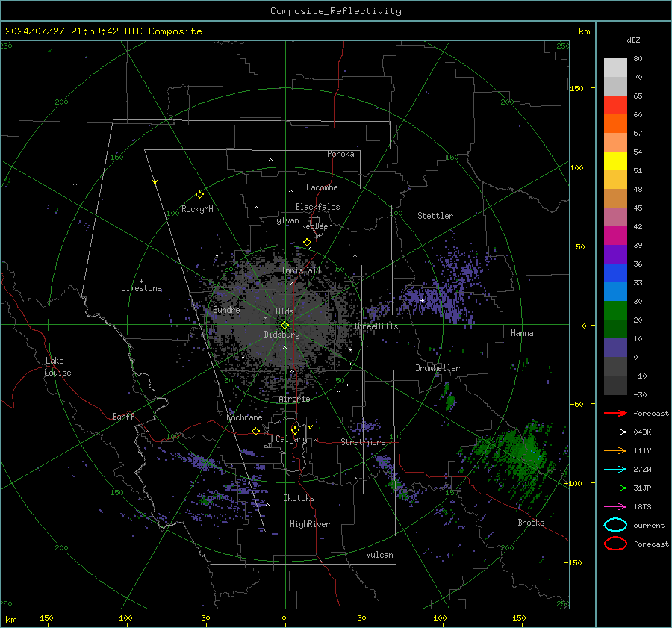
Task: Click the Vulcan town label
Action: [379, 555]
